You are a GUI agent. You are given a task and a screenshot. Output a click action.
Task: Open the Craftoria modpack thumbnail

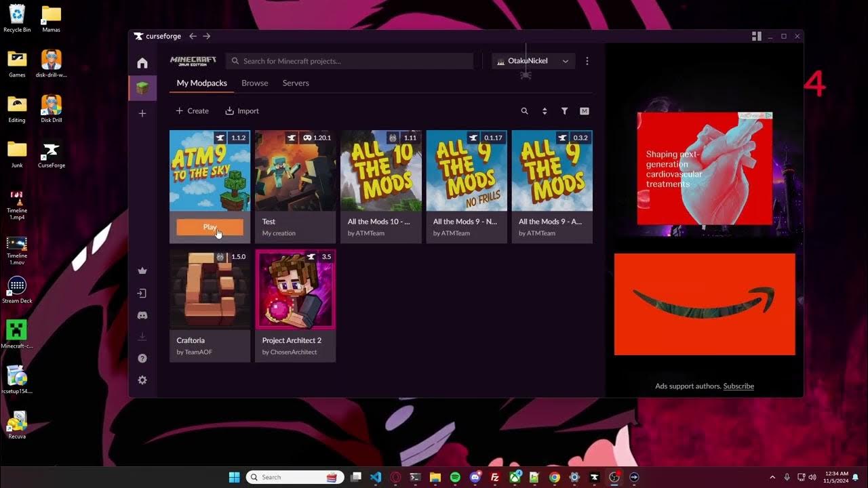coord(210,289)
